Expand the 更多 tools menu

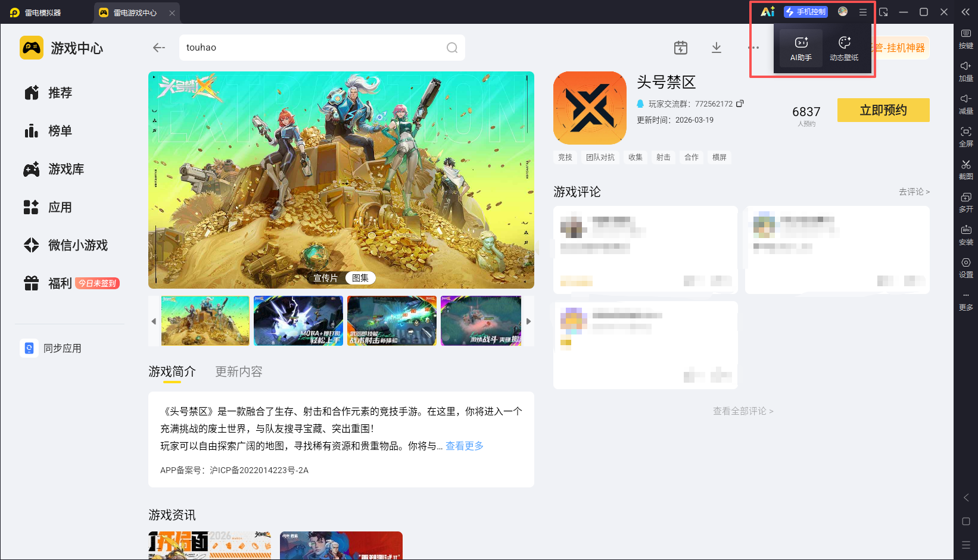click(x=966, y=301)
